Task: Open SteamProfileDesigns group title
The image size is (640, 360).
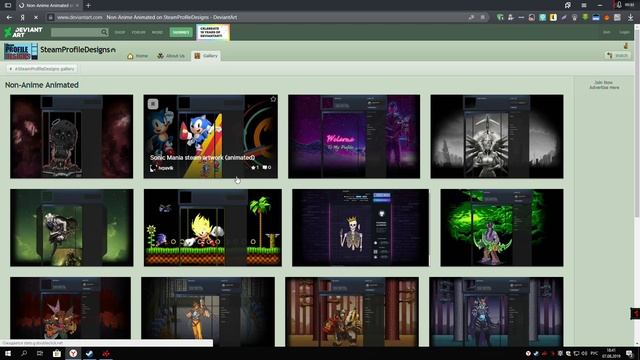Action: coord(75,50)
